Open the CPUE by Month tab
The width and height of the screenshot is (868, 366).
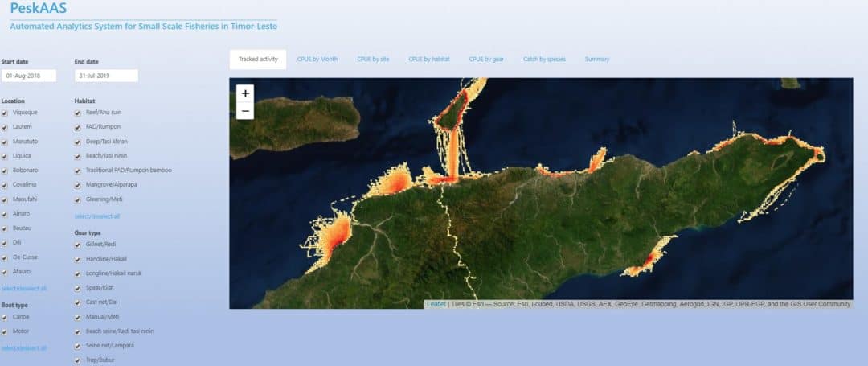pyautogui.click(x=317, y=60)
